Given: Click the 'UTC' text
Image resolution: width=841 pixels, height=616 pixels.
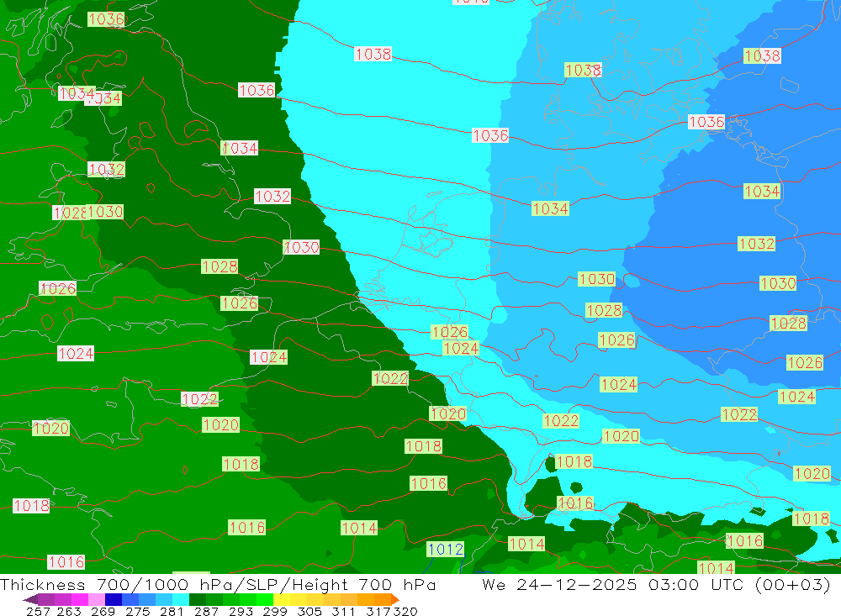Looking at the screenshot, I should pyautogui.click(x=728, y=584).
